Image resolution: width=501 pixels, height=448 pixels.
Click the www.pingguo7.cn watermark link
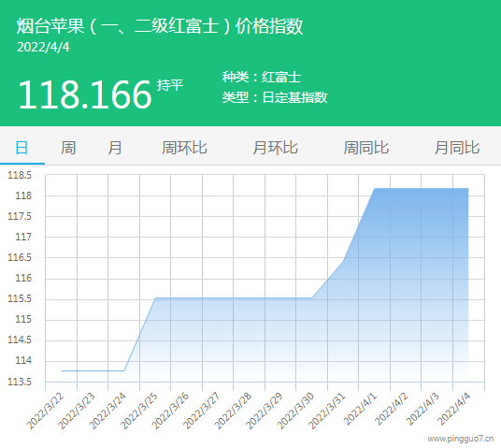pos(461,439)
